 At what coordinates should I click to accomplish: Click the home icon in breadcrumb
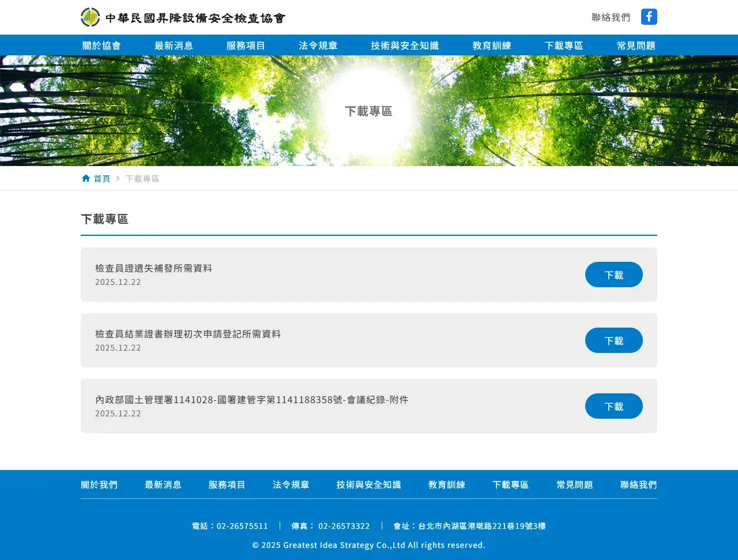point(85,178)
